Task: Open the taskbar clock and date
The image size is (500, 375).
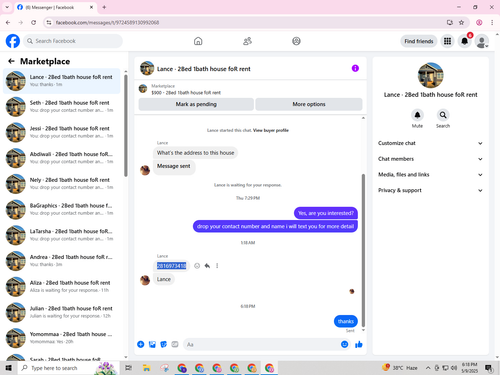Action: pos(469,368)
